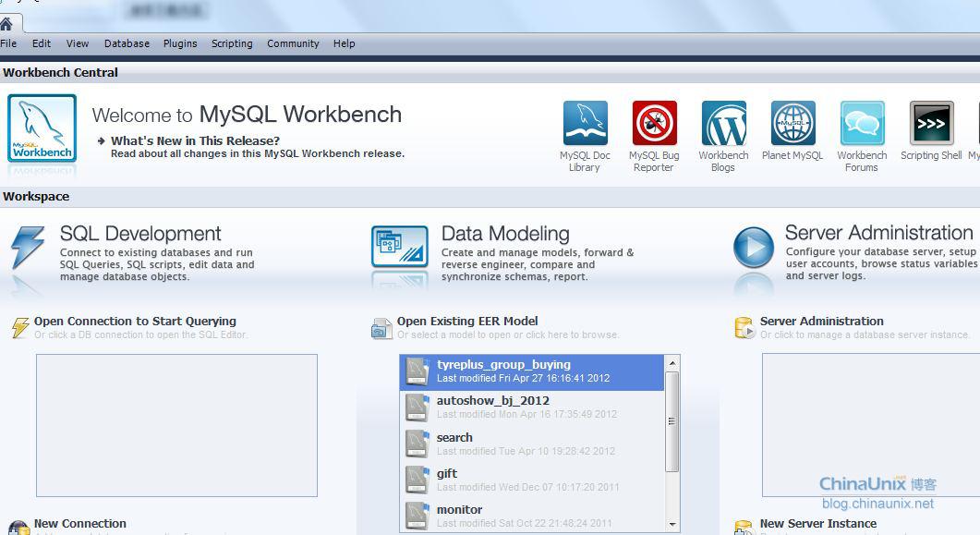Screen dimensions: 980x535
Task: Click the New Connection link
Action: [80, 524]
